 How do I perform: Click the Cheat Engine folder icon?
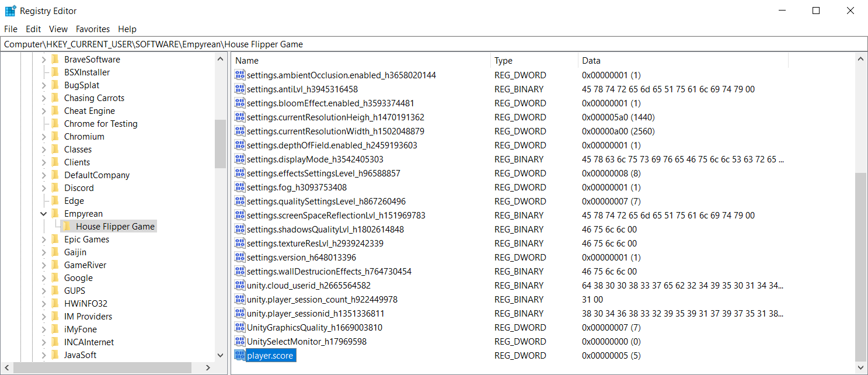[55, 110]
